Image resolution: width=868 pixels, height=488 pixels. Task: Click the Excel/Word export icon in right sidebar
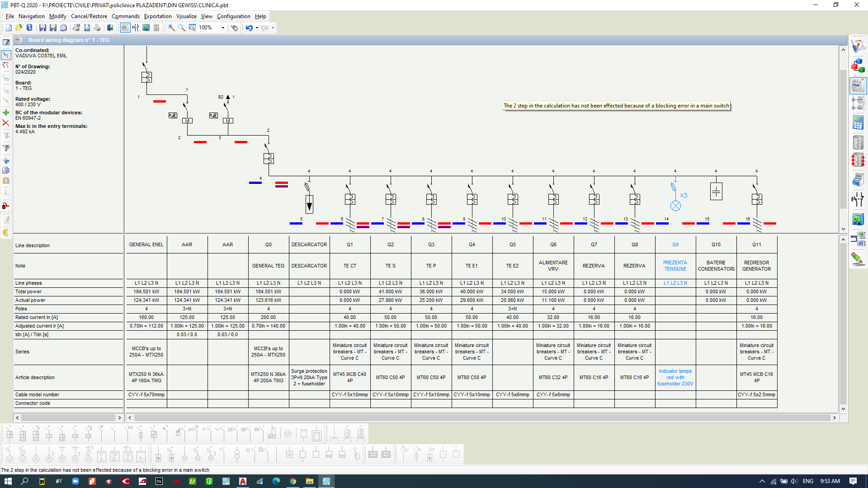click(x=858, y=239)
